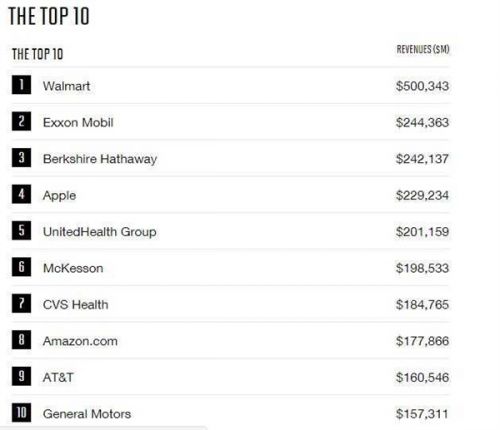Open the UnitedHealth Group entry
This screenshot has width=500, height=430.
pos(99,232)
